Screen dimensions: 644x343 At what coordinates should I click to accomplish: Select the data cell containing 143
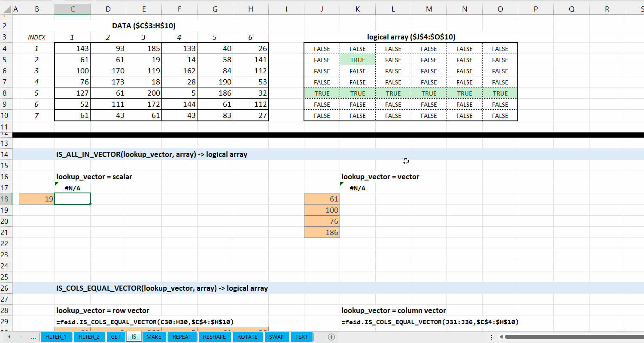click(x=73, y=48)
